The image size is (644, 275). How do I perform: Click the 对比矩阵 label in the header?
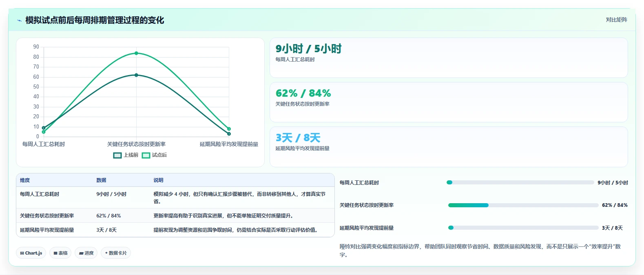click(x=616, y=20)
